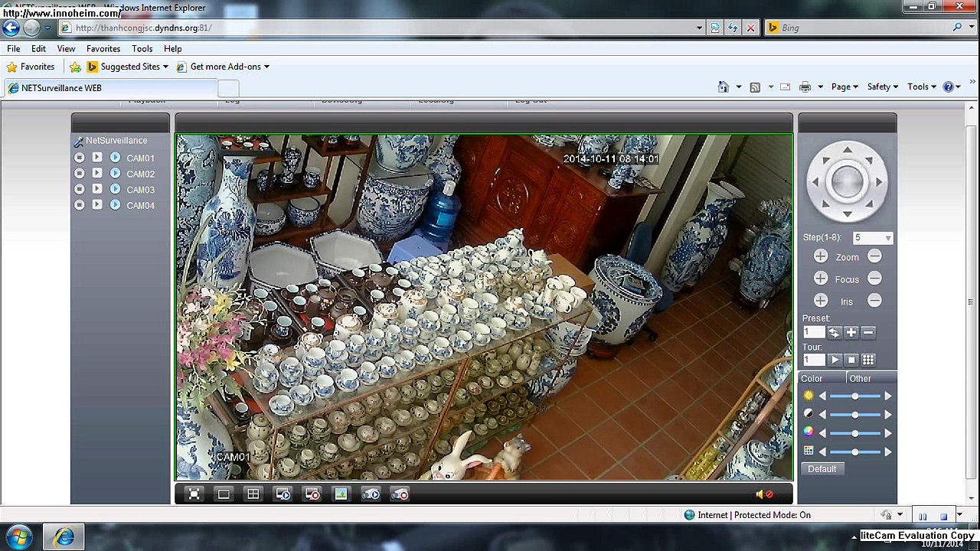Stop the PTZ tour
This screenshot has width=980, height=551.
point(851,360)
